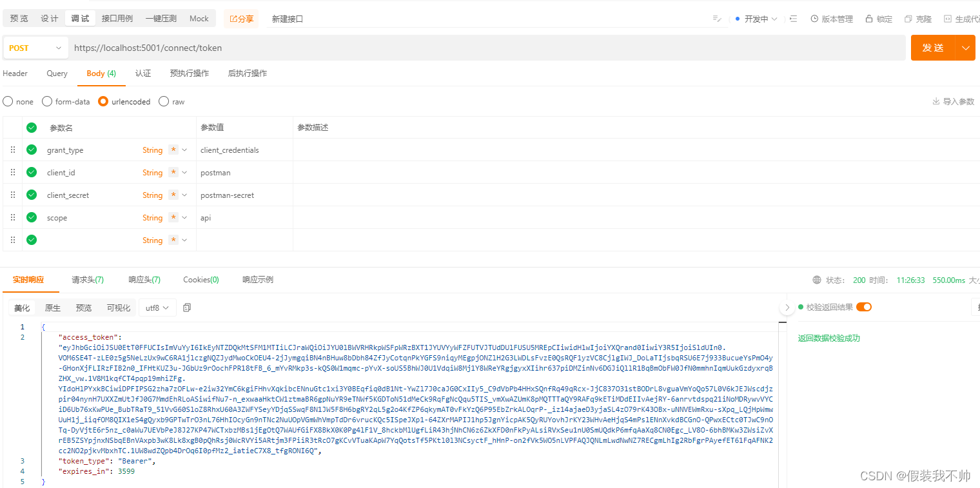
Task: Click the client_credentials value cell
Action: [244, 150]
